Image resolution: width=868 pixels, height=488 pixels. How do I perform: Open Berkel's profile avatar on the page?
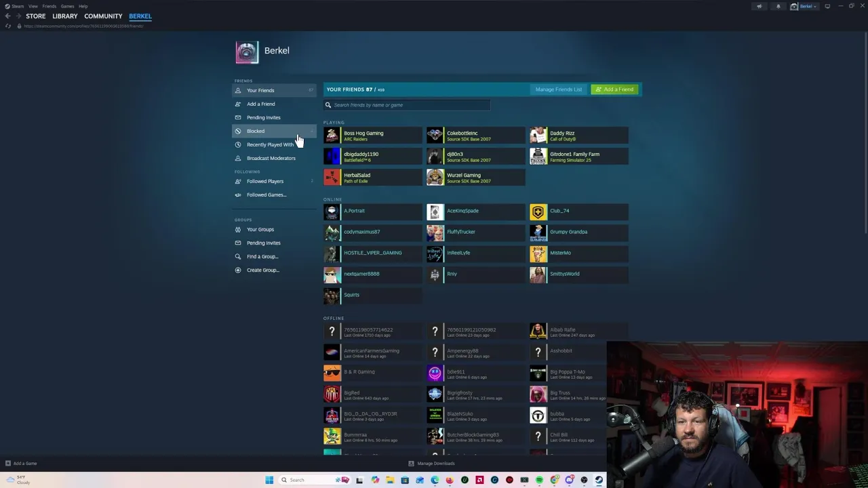pyautogui.click(x=247, y=52)
